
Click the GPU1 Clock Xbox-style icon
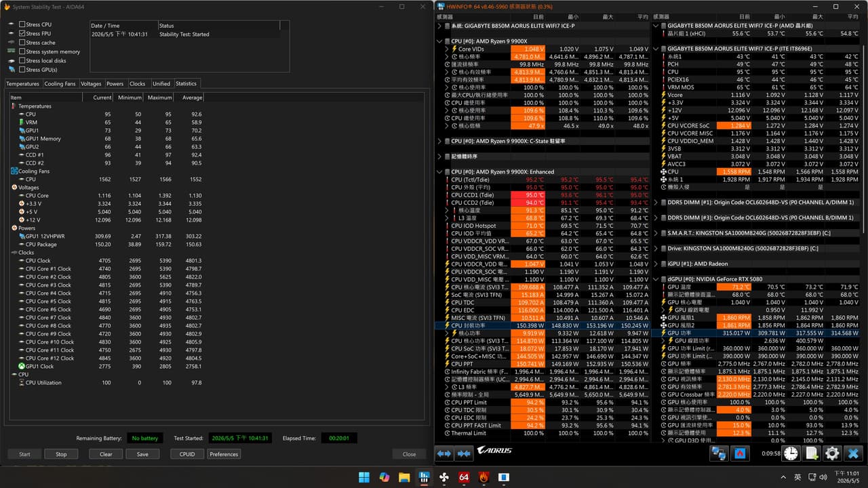pos(21,366)
